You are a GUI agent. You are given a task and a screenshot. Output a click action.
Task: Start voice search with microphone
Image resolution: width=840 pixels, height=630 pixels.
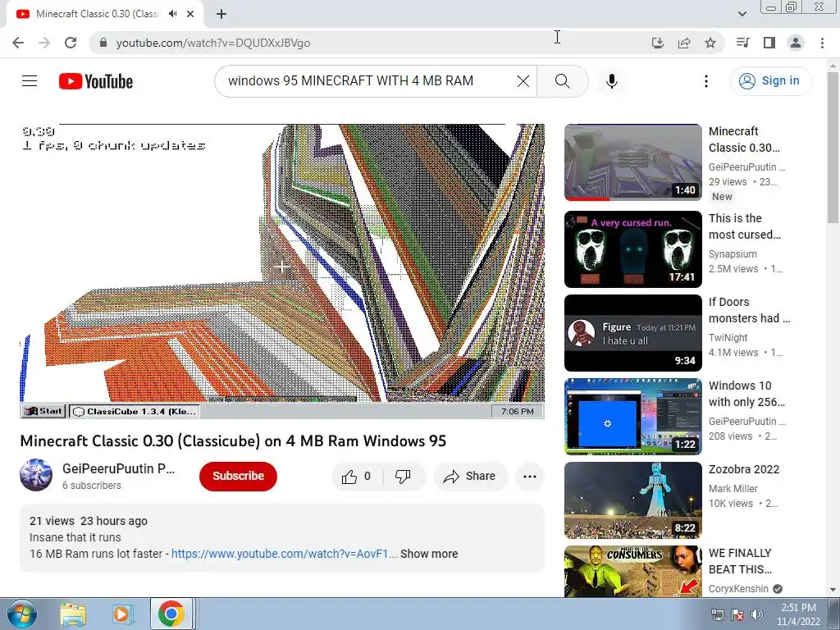612,81
